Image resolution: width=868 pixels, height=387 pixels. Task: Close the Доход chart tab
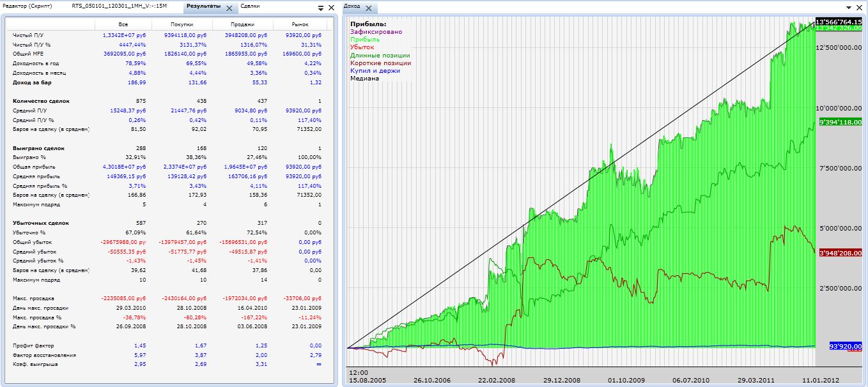point(369,8)
